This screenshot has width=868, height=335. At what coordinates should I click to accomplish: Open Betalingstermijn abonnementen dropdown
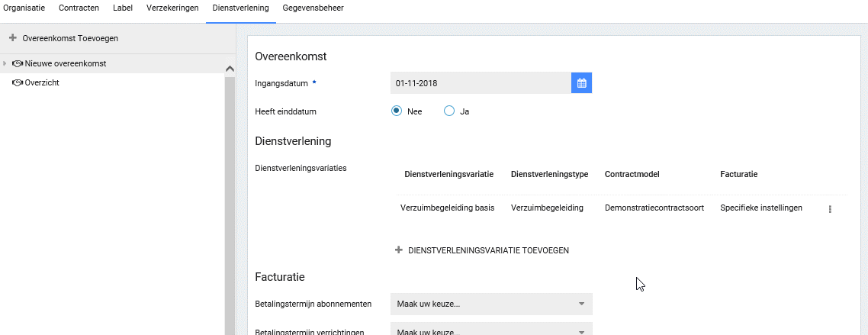[x=490, y=304]
